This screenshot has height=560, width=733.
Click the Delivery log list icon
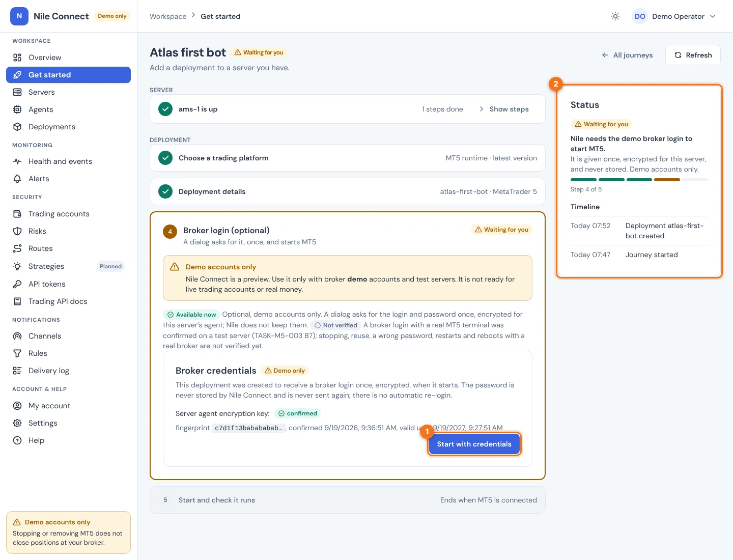(17, 371)
